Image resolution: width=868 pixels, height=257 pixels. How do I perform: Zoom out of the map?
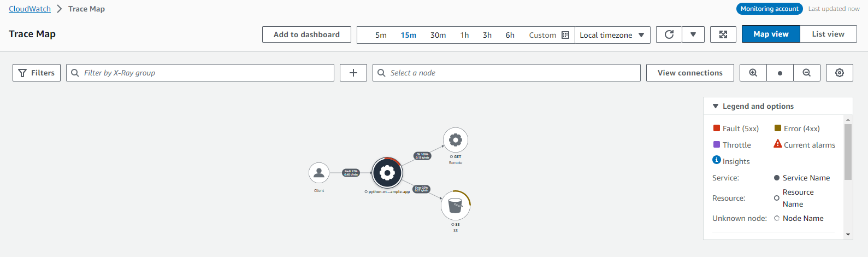(807, 73)
